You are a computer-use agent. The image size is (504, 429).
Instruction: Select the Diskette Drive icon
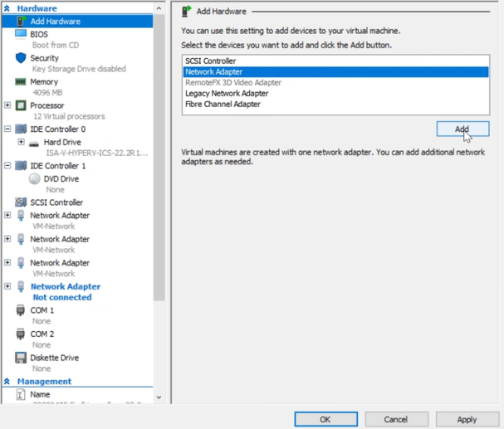tap(21, 358)
